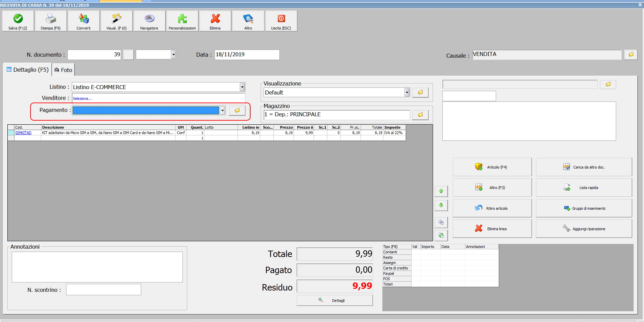Click the SIMKITAD article code link
Image resolution: width=644 pixels, height=322 pixels.
[x=23, y=133]
